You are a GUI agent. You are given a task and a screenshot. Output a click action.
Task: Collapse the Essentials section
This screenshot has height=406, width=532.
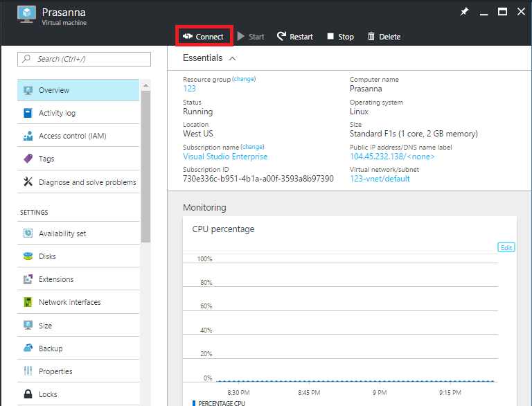tap(232, 59)
